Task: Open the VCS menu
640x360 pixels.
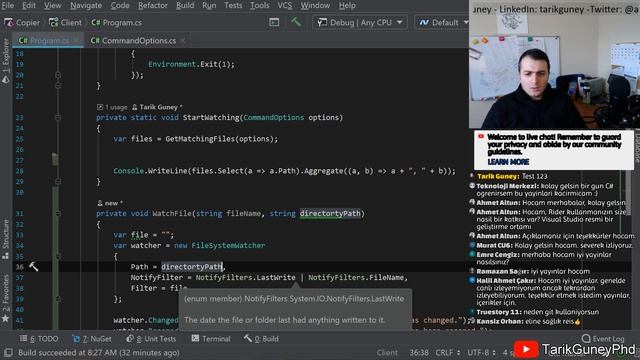Action: (284, 5)
